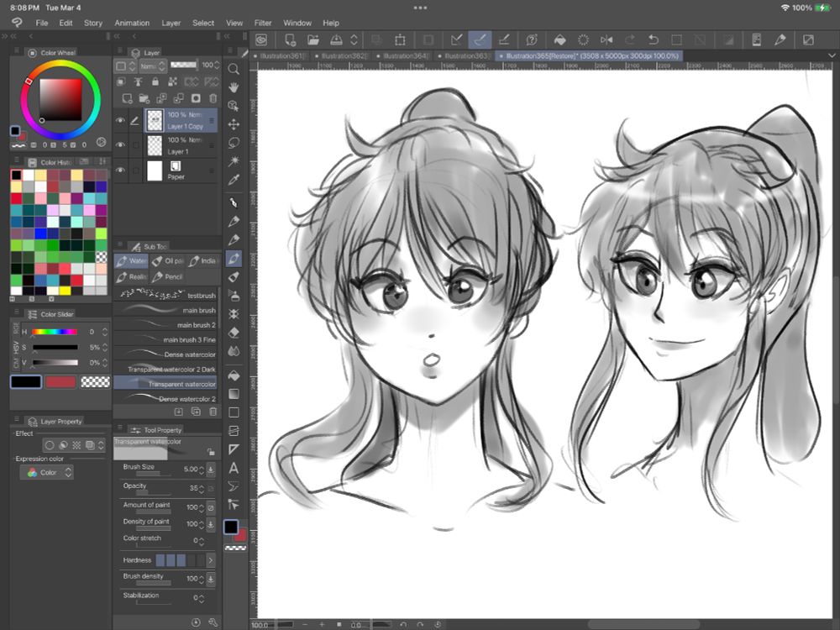Toggle the Border effect in Layer Property
Image resolution: width=840 pixels, height=630 pixels.
(x=50, y=445)
